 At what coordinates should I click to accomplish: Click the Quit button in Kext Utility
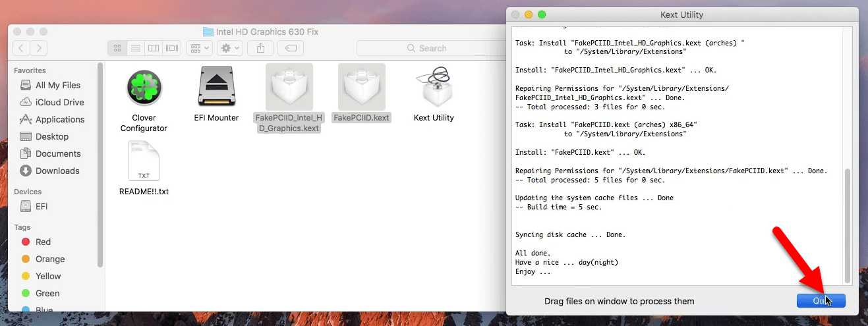(821, 300)
